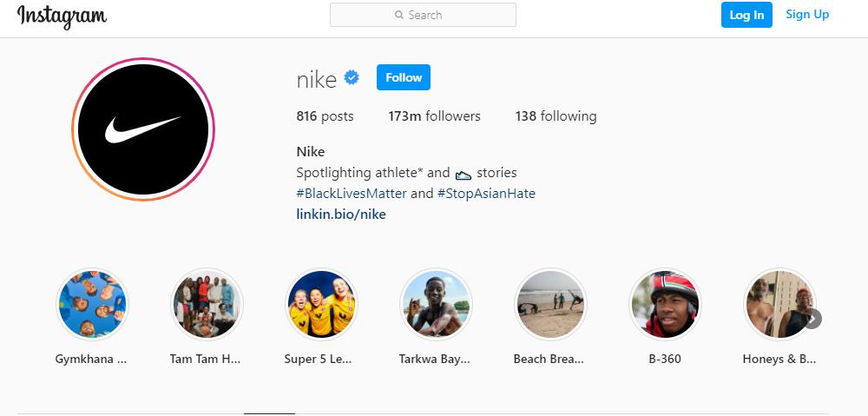The width and height of the screenshot is (868, 416).
Task: Open the Gymkhana story highlight
Action: click(x=92, y=304)
